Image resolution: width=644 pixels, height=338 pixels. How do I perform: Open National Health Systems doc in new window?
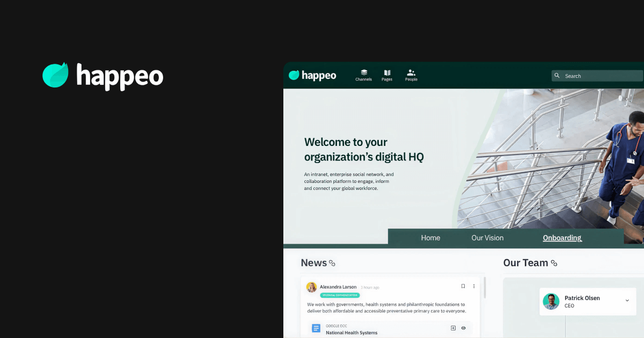tap(453, 328)
